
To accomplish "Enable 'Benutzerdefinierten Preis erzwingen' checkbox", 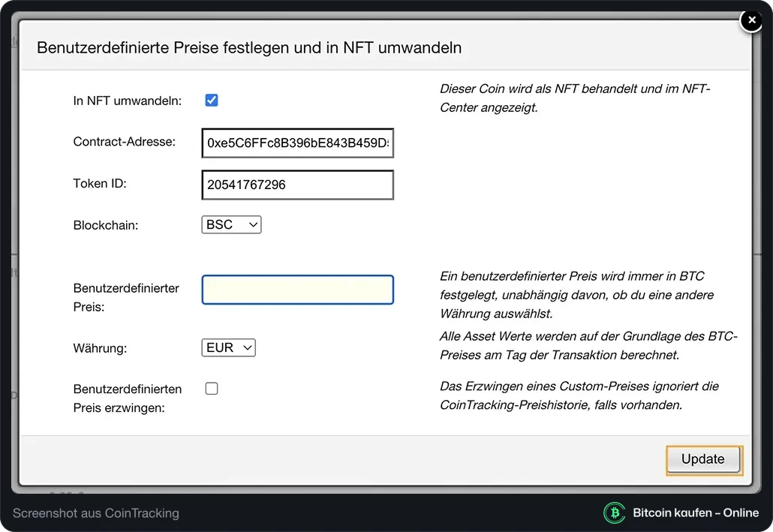I will 212,389.
